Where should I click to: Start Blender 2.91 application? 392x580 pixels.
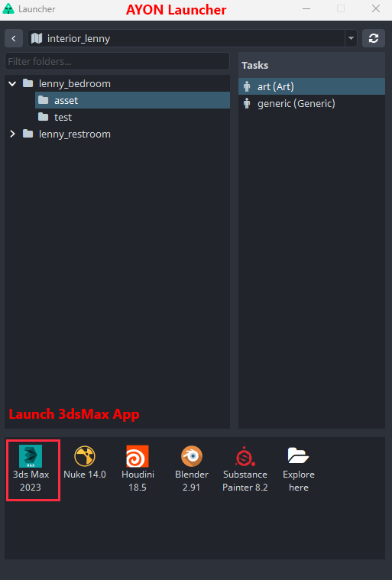192,468
